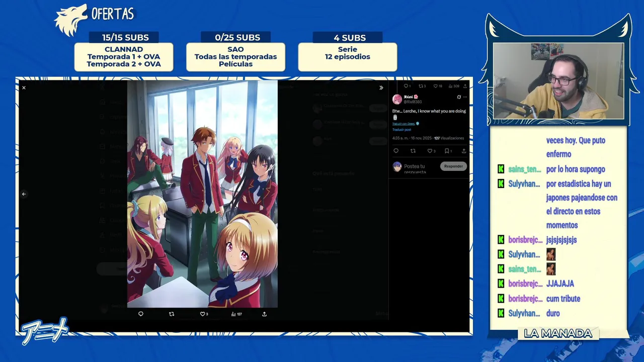644x362 pixels.
Task: Open the anime classroom image
Action: pos(202,194)
